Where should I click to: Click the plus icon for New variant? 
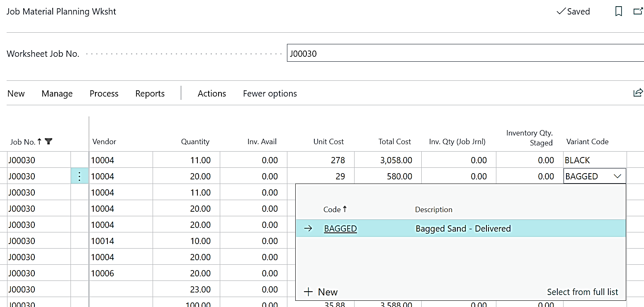(308, 292)
